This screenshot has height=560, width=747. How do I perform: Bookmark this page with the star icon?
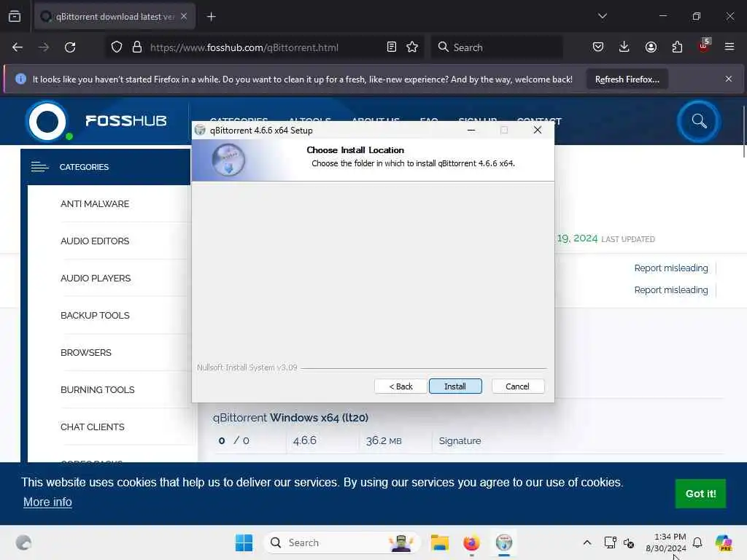click(x=412, y=47)
